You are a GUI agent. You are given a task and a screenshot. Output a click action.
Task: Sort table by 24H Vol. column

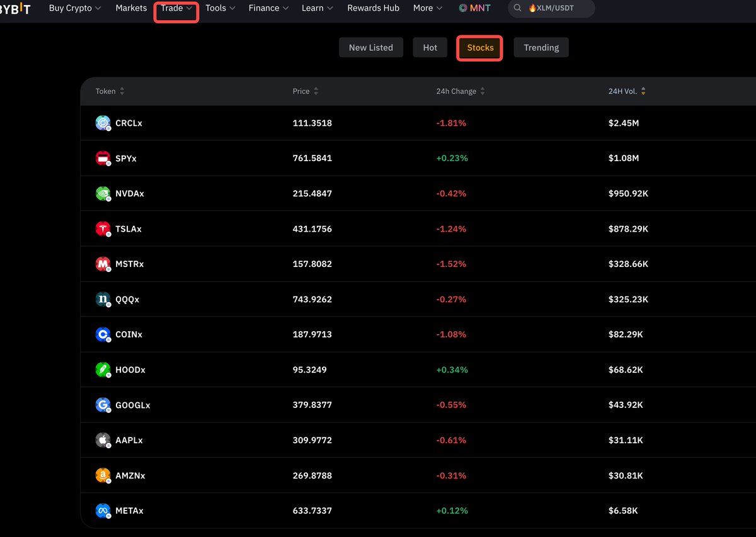[627, 91]
